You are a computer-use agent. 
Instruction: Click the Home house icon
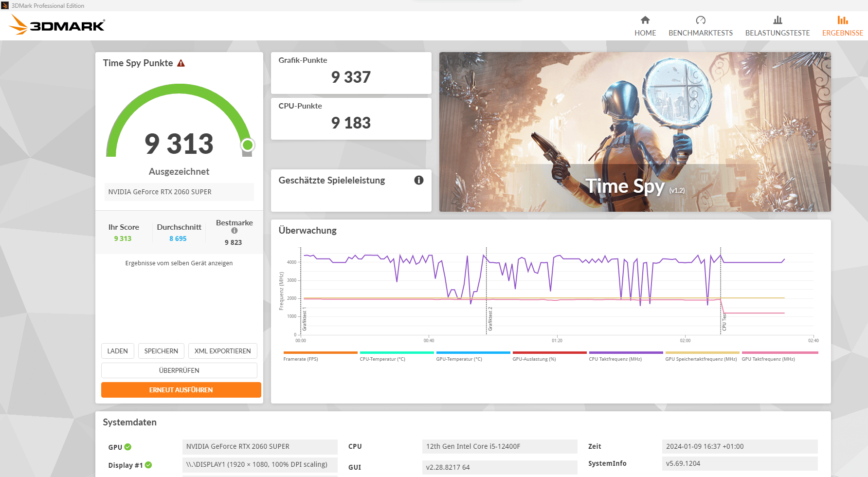click(x=645, y=20)
